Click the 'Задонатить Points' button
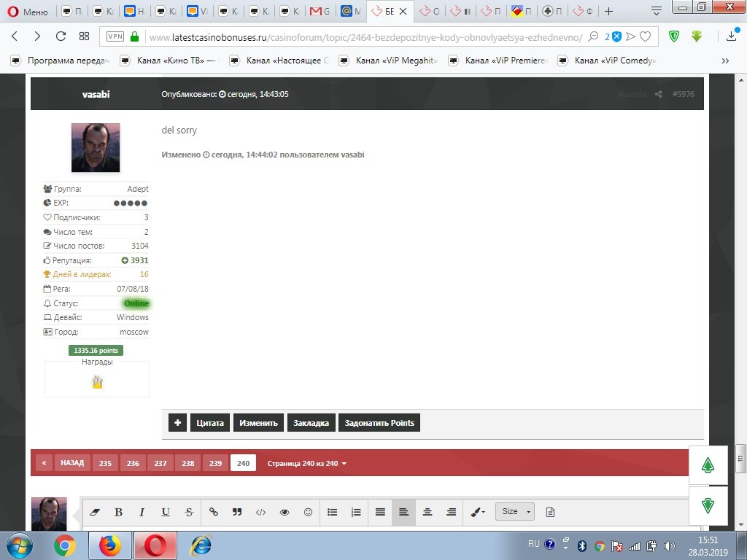 pos(379,423)
